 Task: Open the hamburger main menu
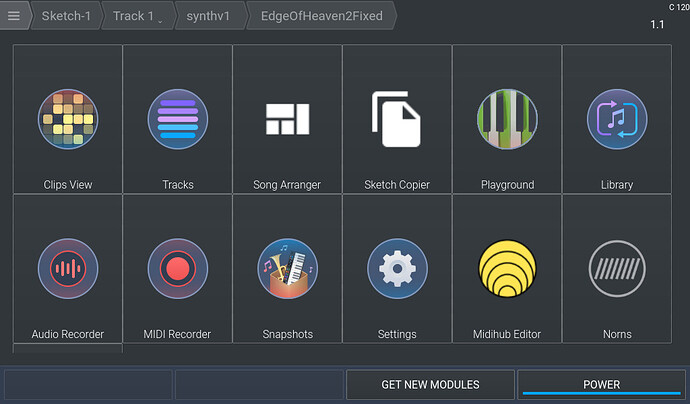(x=14, y=16)
